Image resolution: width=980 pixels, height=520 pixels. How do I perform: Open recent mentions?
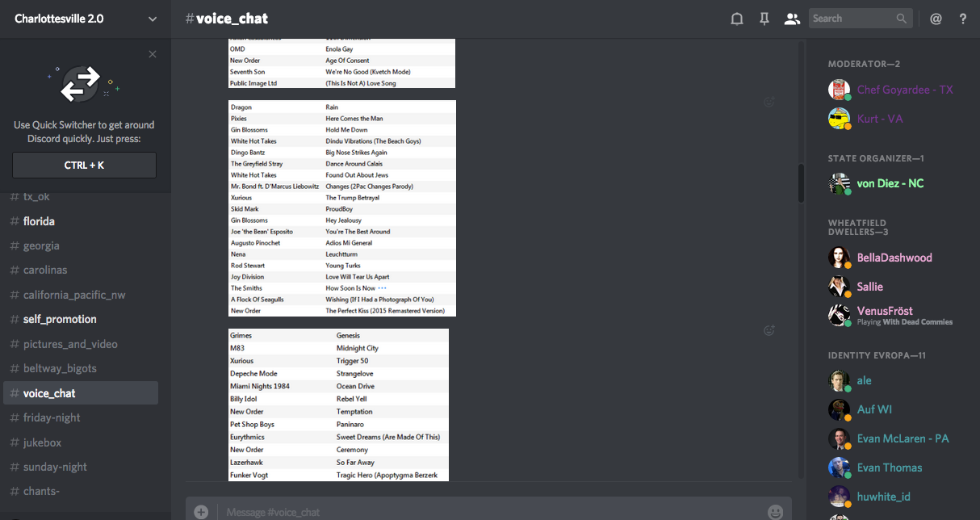(x=936, y=19)
